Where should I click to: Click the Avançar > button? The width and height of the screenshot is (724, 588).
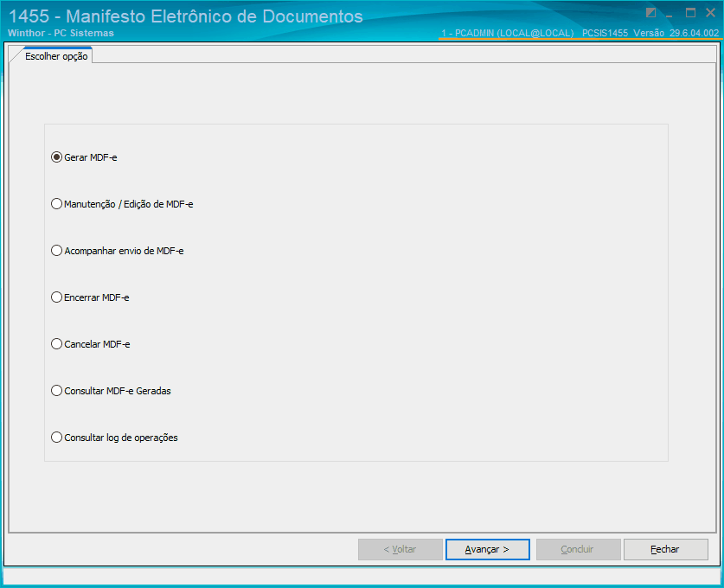click(x=487, y=549)
